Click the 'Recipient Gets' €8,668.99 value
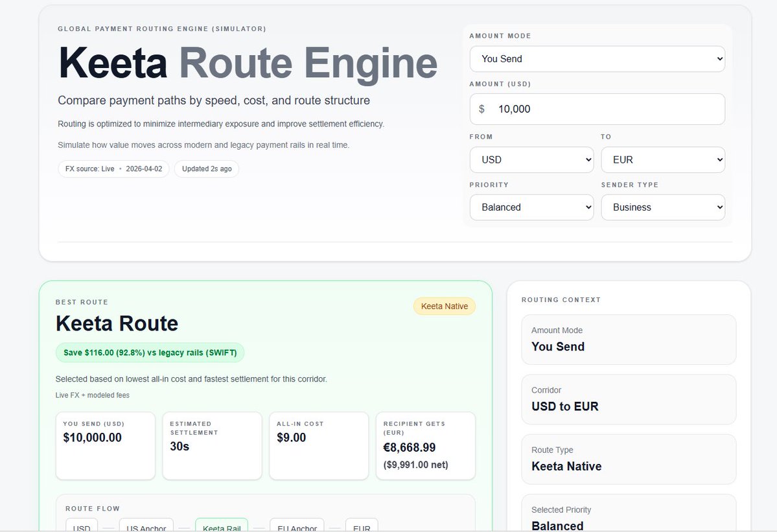The image size is (777, 532). [x=410, y=448]
